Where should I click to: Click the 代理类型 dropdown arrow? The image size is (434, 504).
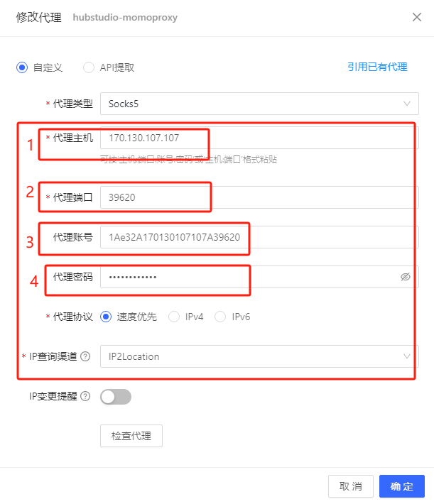(407, 104)
